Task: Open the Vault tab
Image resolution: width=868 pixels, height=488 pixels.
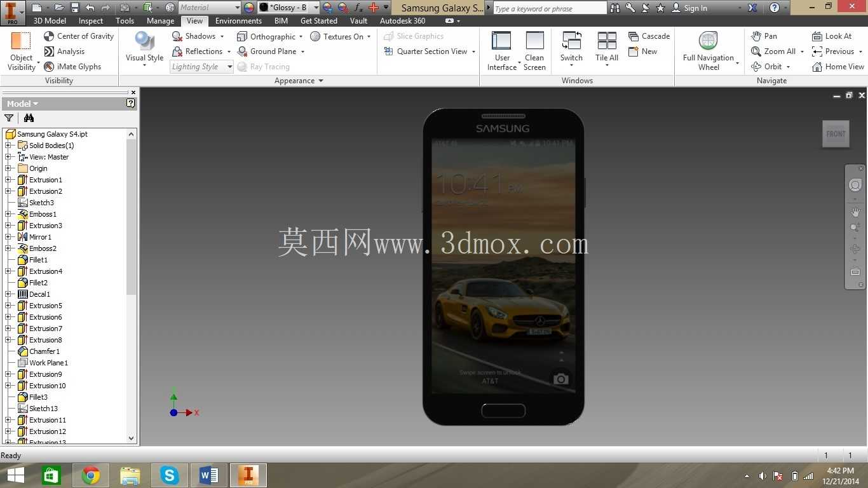Action: click(x=359, y=21)
